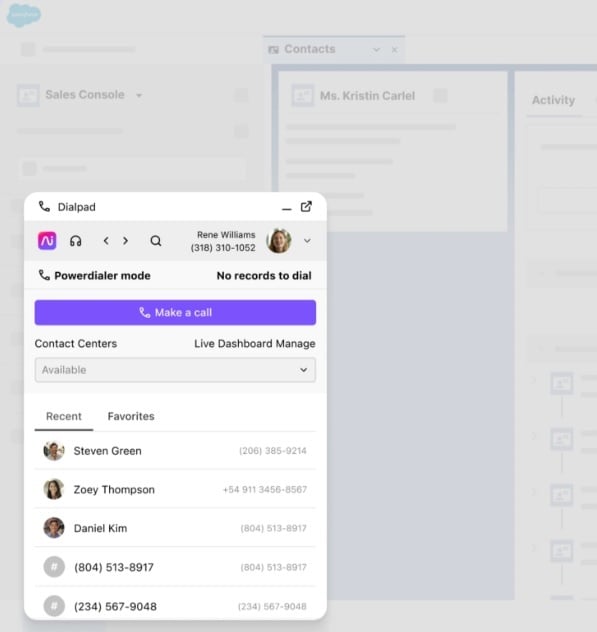597x632 pixels.
Task: Click the Powerdialer mode phone icon
Action: click(x=44, y=275)
